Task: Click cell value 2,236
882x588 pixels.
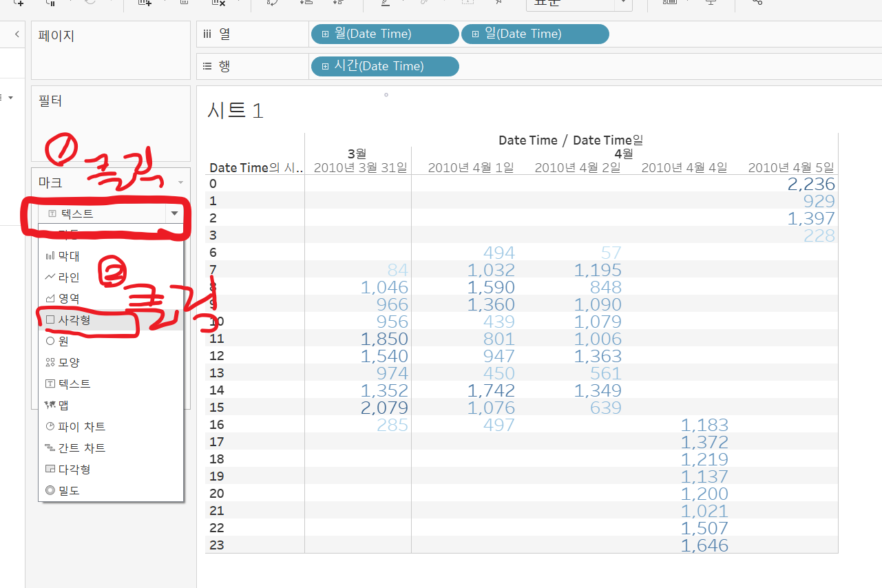Action: [811, 184]
